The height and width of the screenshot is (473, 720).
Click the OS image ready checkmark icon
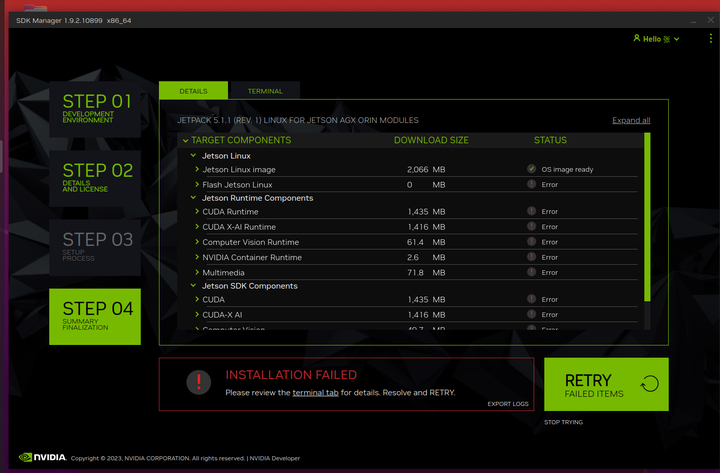coord(531,169)
